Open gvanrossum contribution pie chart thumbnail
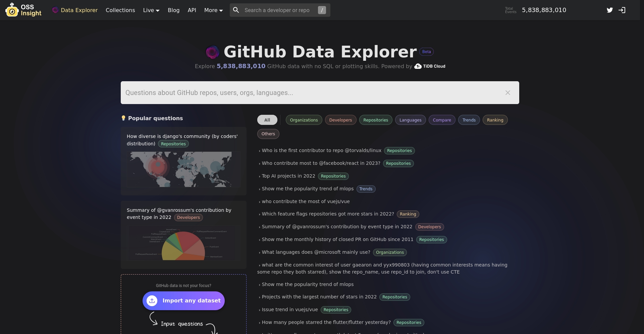This screenshot has width=644, height=334. [x=183, y=243]
